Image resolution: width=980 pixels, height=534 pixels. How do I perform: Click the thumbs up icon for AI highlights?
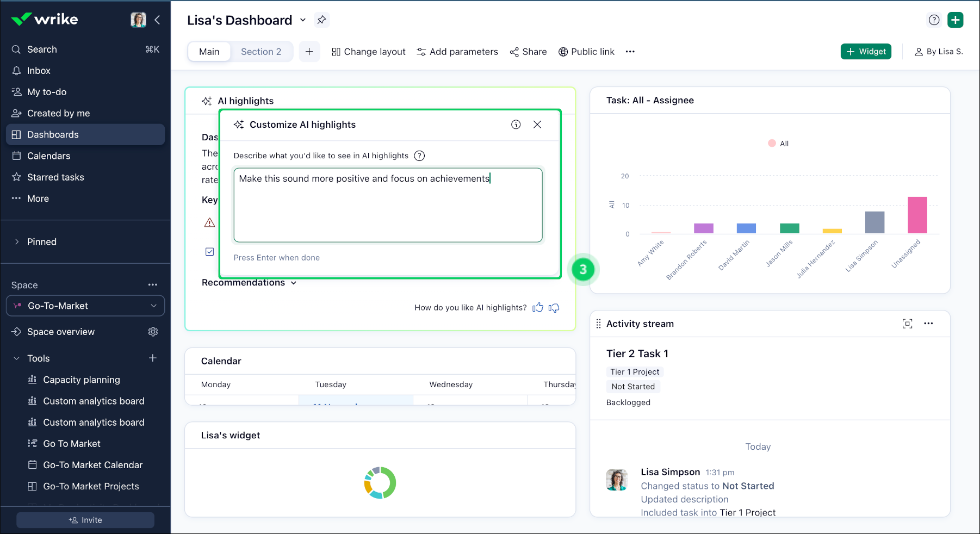click(x=538, y=308)
